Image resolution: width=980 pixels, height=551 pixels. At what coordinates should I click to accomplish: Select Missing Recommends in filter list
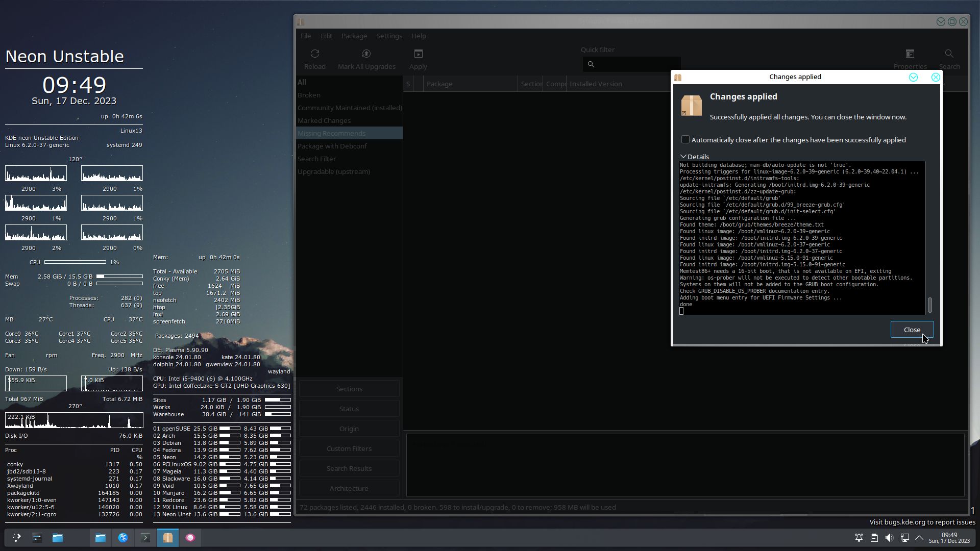tap(332, 133)
